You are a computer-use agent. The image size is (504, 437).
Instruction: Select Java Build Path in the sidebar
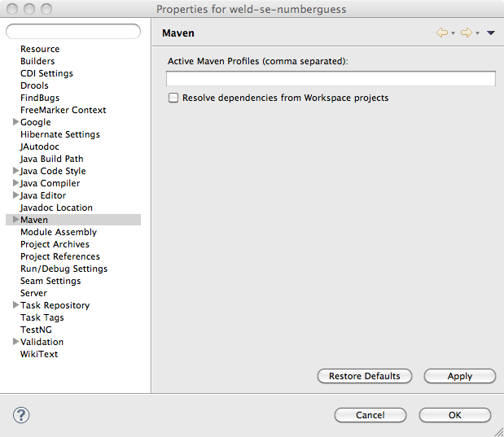[x=51, y=159]
